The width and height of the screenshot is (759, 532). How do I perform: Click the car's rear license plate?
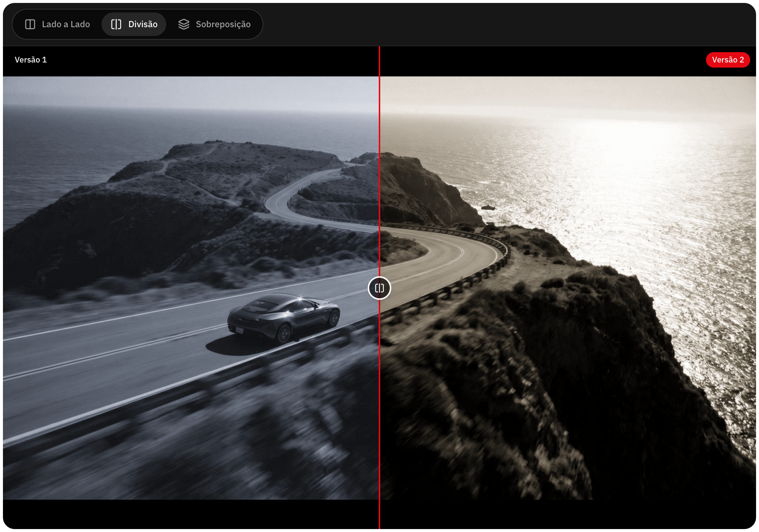click(x=239, y=330)
